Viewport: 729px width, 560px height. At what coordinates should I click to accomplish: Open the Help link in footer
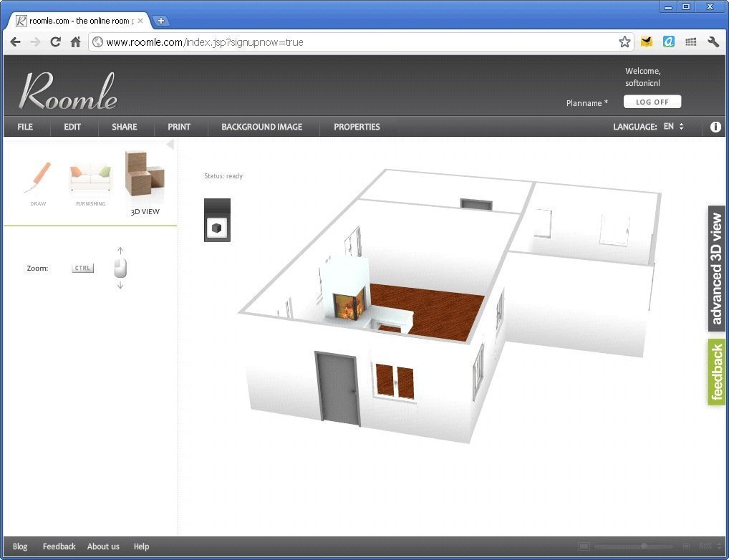click(141, 546)
